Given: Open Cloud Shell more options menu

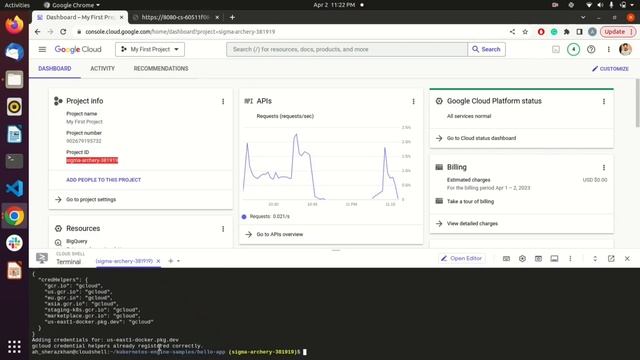Looking at the screenshot, I should (570, 258).
